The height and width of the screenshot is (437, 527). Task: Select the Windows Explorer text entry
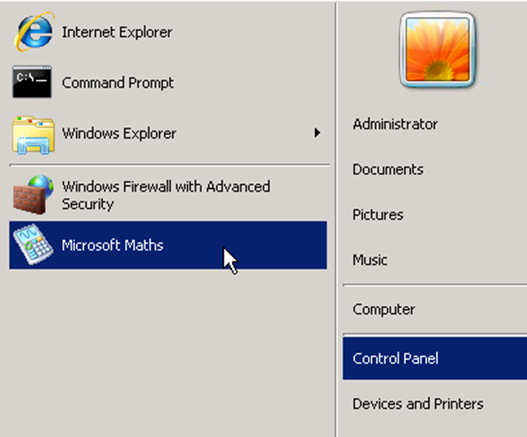(119, 133)
